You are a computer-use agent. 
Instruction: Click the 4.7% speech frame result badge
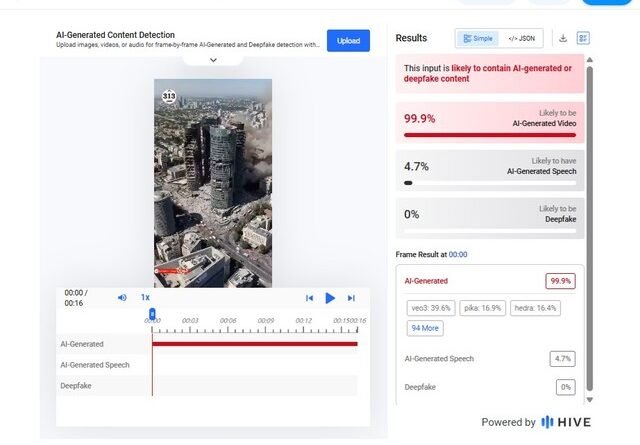tap(562, 358)
